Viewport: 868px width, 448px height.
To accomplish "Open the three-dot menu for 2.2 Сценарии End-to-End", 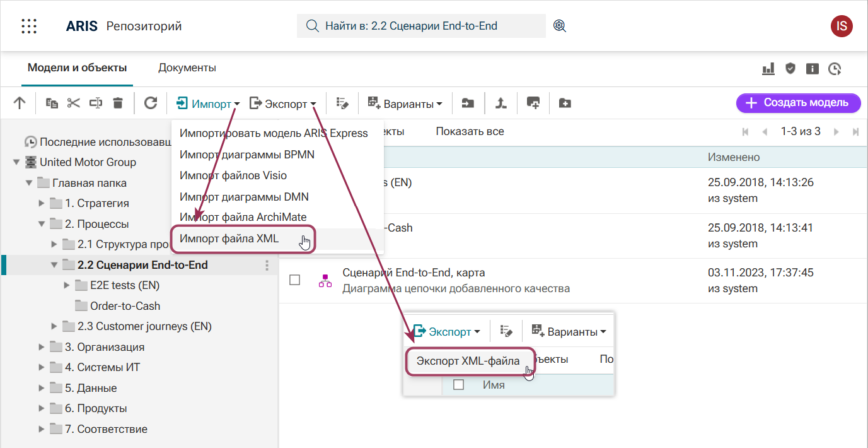I will pos(267,265).
